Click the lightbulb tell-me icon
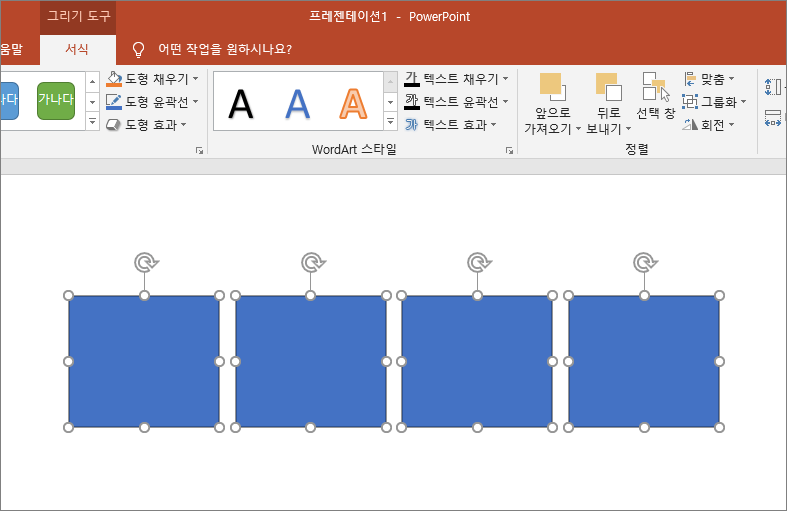The image size is (787, 511). coord(138,49)
